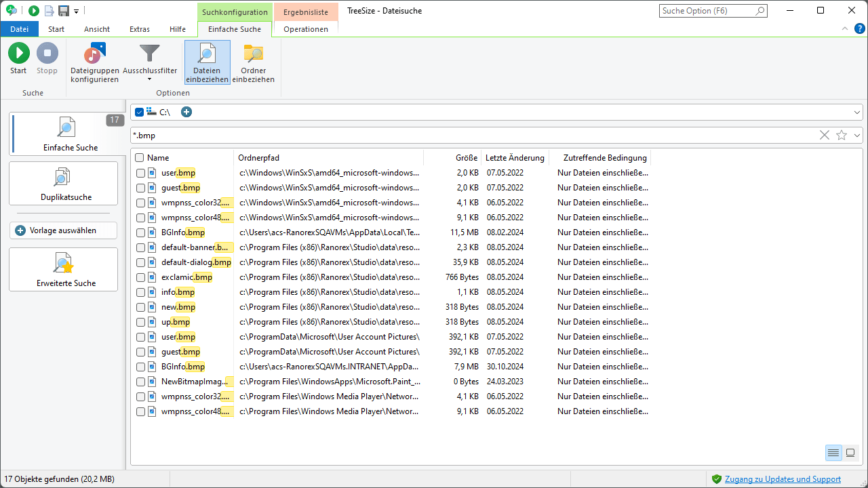Switch to the Ansicht ribbon tab
The height and width of the screenshot is (488, 868).
pyautogui.click(x=97, y=29)
